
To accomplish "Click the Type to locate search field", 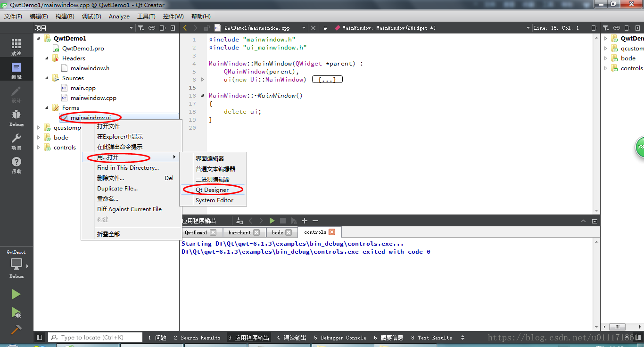I will [x=95, y=338].
